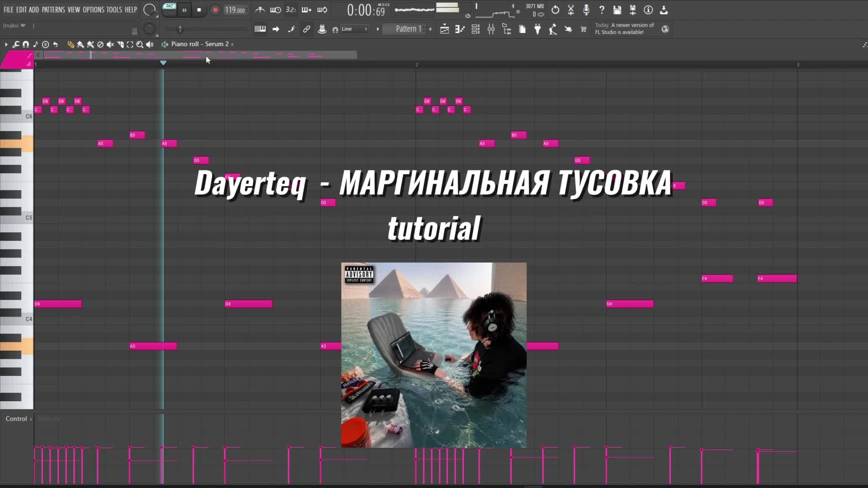Image resolution: width=868 pixels, height=488 pixels.
Task: Pause playback
Action: [x=184, y=10]
